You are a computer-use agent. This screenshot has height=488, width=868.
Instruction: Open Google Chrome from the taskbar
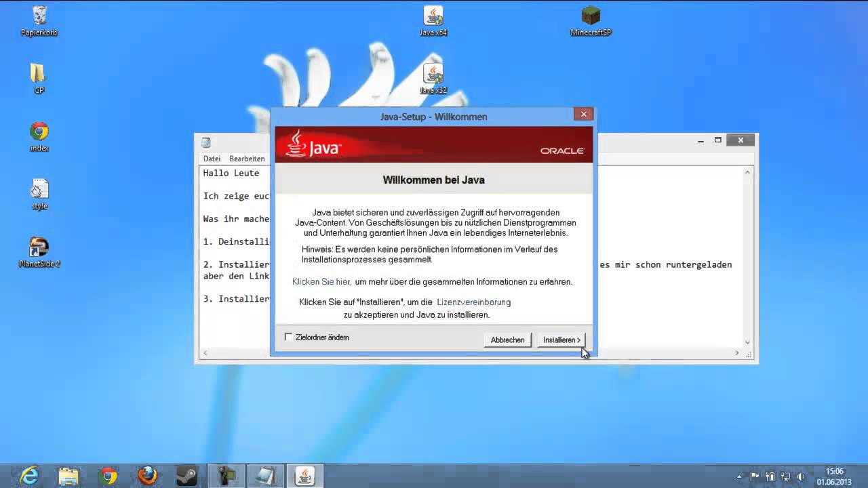pos(108,475)
